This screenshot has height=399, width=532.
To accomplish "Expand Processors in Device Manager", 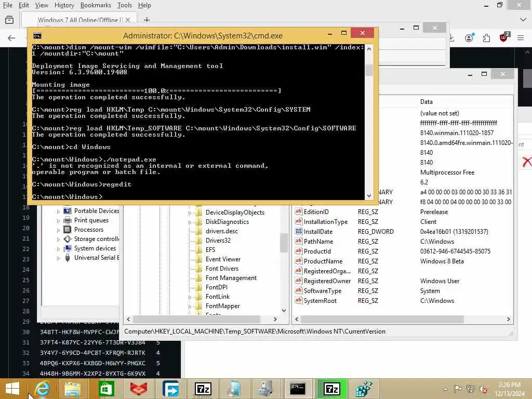I will point(58,230).
